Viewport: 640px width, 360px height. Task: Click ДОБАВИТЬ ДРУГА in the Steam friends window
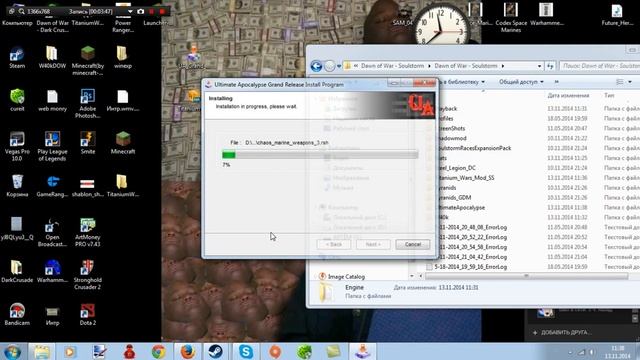pos(562,332)
